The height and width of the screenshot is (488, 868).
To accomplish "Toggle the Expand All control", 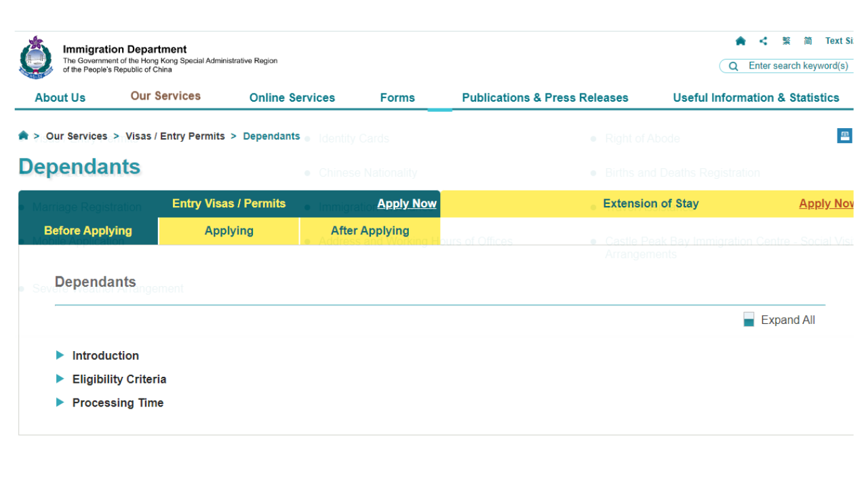I will [x=779, y=320].
